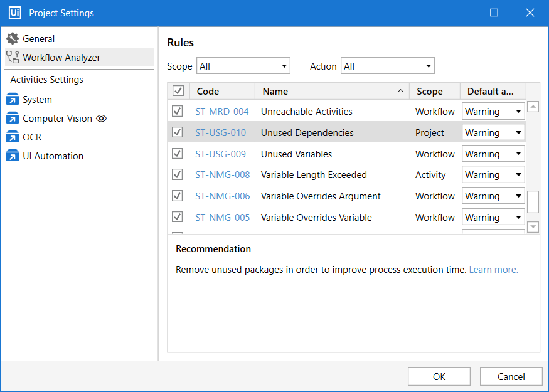
Task: Open the Action filter dropdown
Action: click(387, 66)
